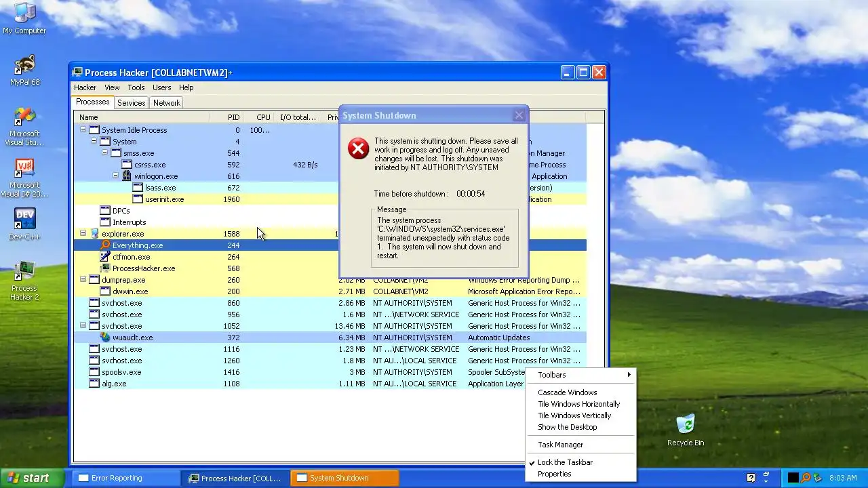
Task: Expand the Toolbars submenu
Action: [x=581, y=375]
